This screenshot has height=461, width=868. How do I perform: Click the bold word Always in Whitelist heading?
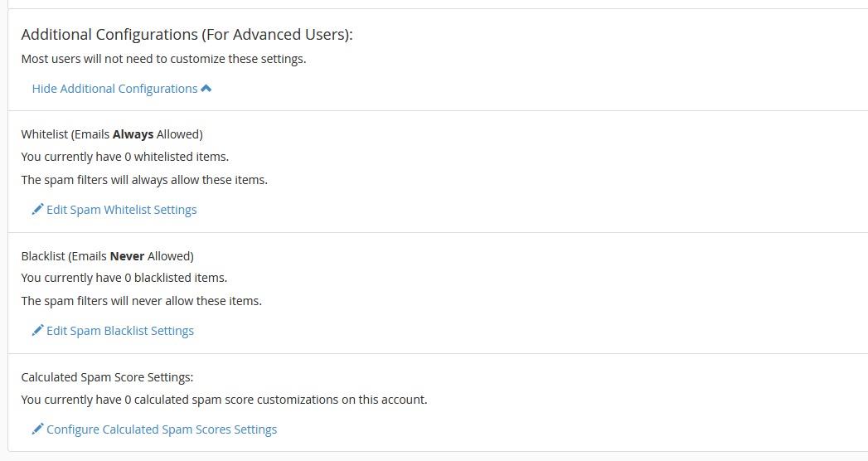133,134
